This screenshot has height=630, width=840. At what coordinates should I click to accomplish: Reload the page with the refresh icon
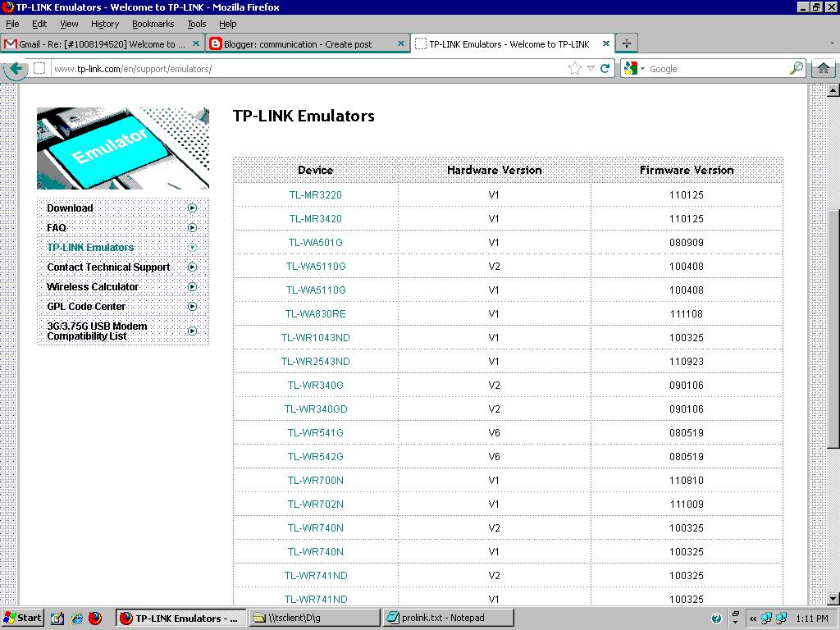coord(605,69)
